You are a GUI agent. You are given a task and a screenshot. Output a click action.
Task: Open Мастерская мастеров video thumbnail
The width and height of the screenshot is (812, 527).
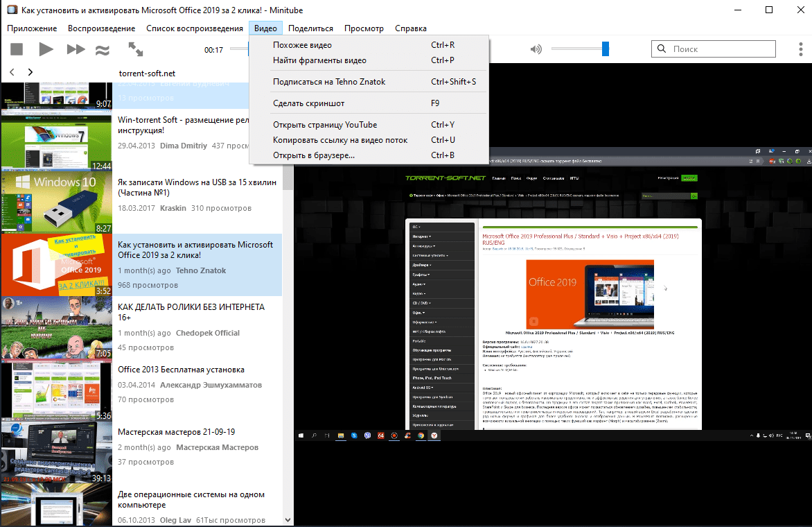(x=56, y=452)
